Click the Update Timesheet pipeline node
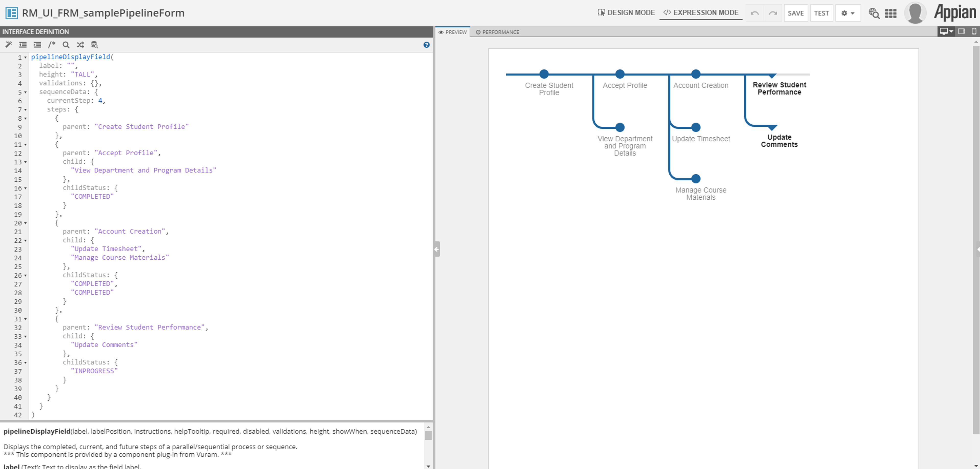The width and height of the screenshot is (980, 469). tap(695, 127)
